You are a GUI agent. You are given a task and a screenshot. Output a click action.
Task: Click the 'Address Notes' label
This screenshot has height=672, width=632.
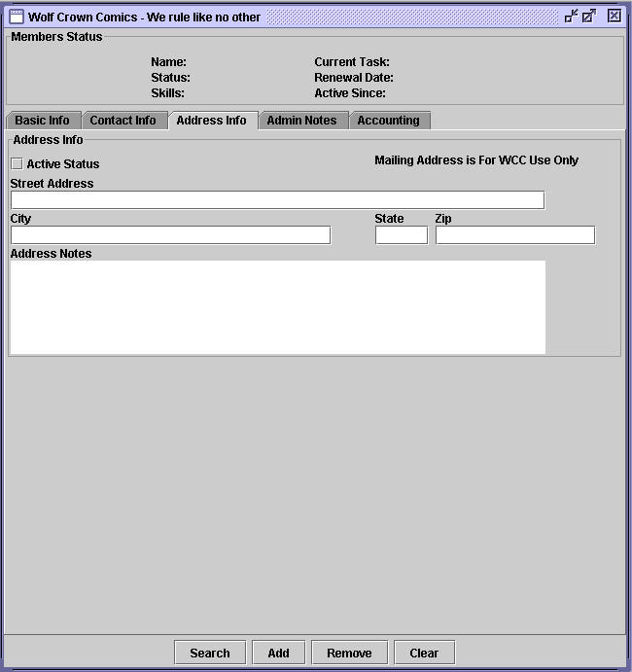pos(51,254)
